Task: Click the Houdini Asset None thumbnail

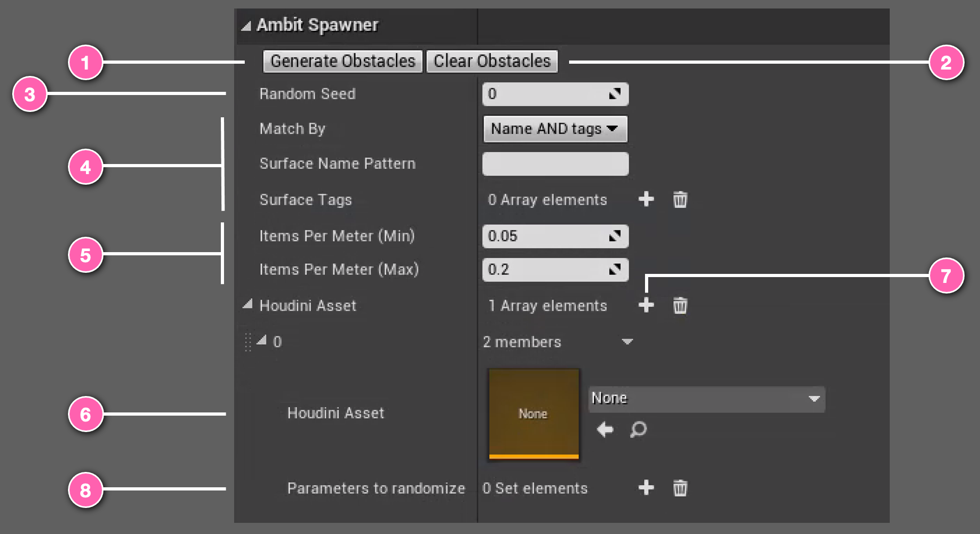Action: (534, 414)
